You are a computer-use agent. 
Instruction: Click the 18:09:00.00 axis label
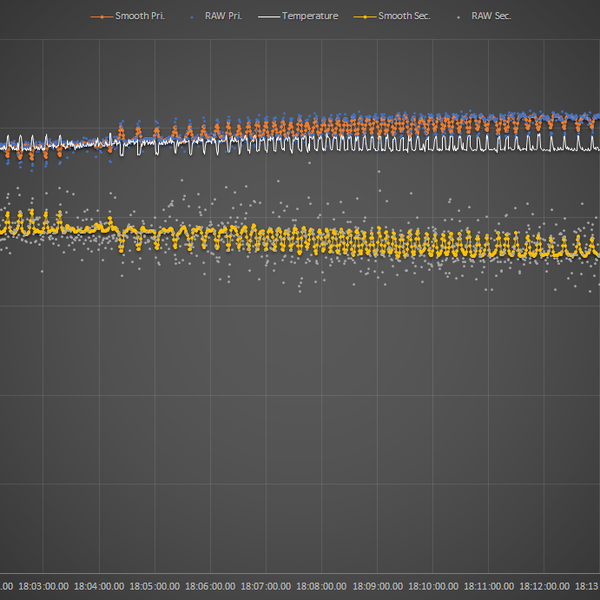coord(378,586)
